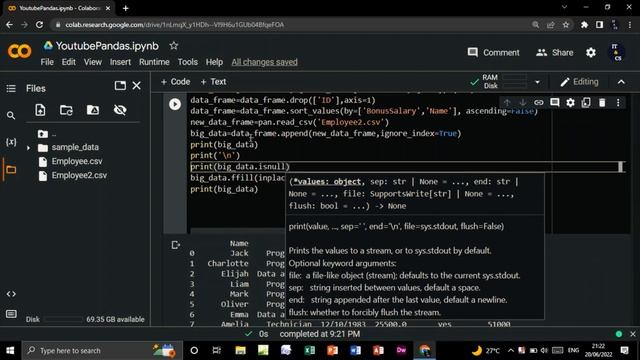Open the Comment button
This screenshot has height=360, width=640.
tap(493, 53)
